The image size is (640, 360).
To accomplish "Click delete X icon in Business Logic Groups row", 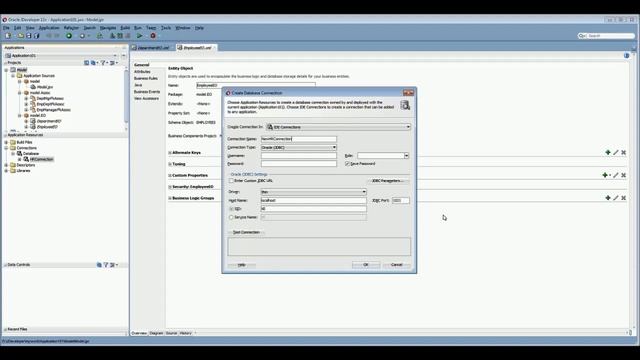I will point(624,198).
